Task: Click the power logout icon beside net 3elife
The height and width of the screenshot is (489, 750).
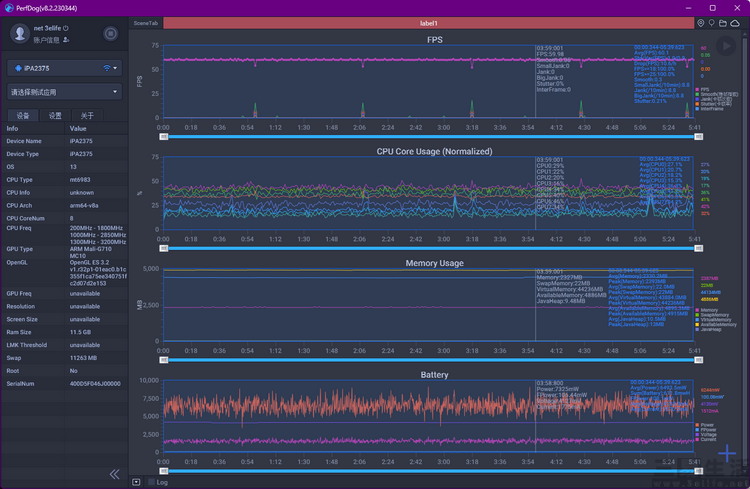Action: (x=66, y=28)
